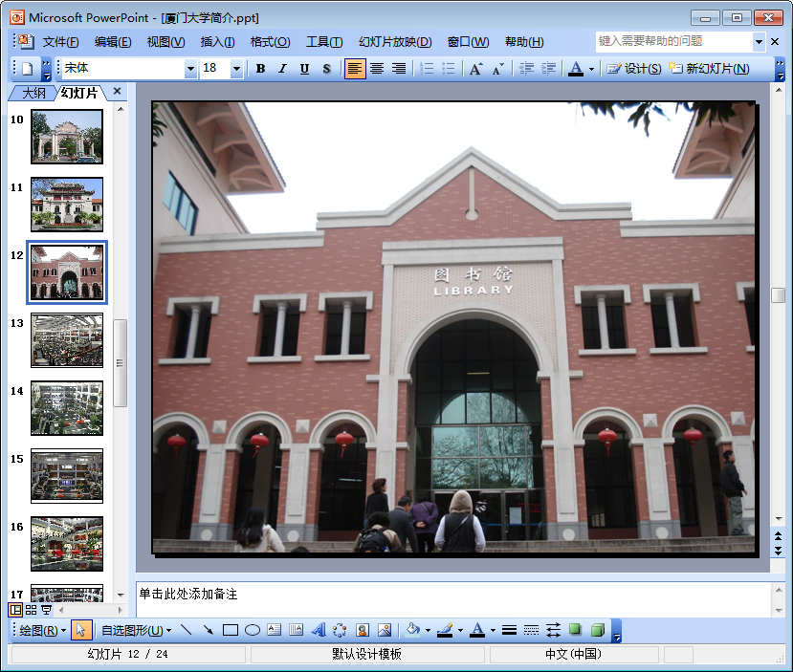Select the Arrow drawing tool
The image size is (793, 672).
[x=208, y=630]
